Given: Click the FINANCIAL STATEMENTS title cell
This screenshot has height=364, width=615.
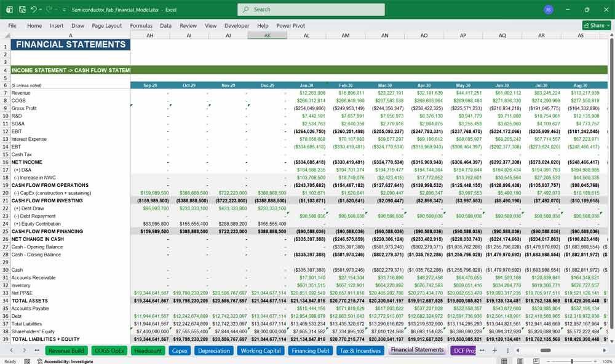Looking at the screenshot, I should (x=71, y=44).
